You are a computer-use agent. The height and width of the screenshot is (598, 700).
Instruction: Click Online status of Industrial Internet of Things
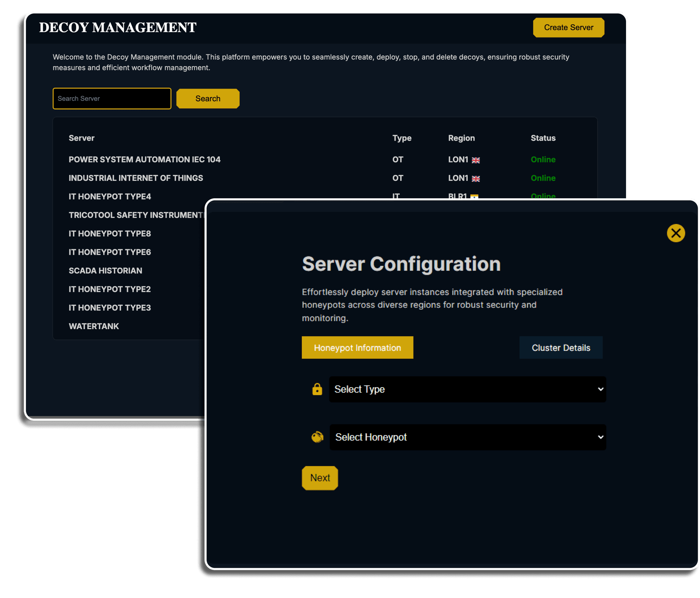pos(543,178)
